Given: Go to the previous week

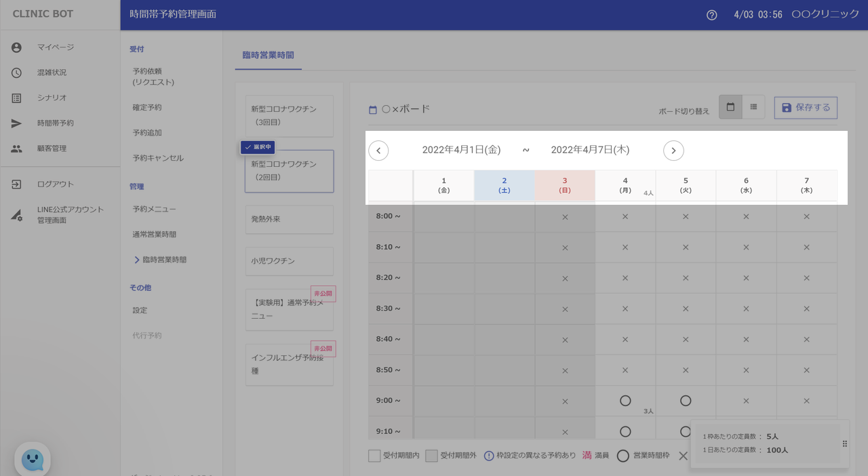Looking at the screenshot, I should (378, 151).
